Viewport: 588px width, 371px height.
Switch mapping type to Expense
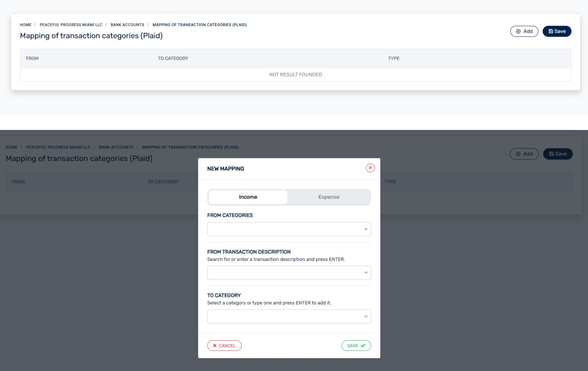[329, 197]
